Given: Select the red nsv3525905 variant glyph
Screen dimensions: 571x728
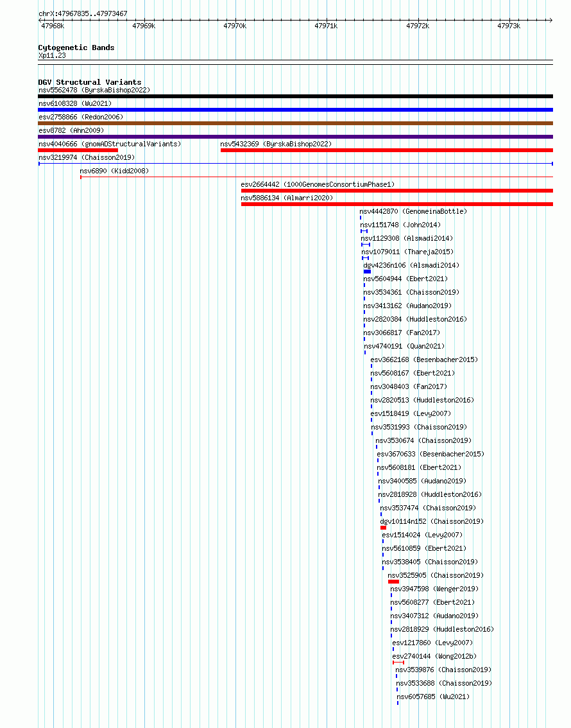Looking at the screenshot, I should (x=393, y=582).
